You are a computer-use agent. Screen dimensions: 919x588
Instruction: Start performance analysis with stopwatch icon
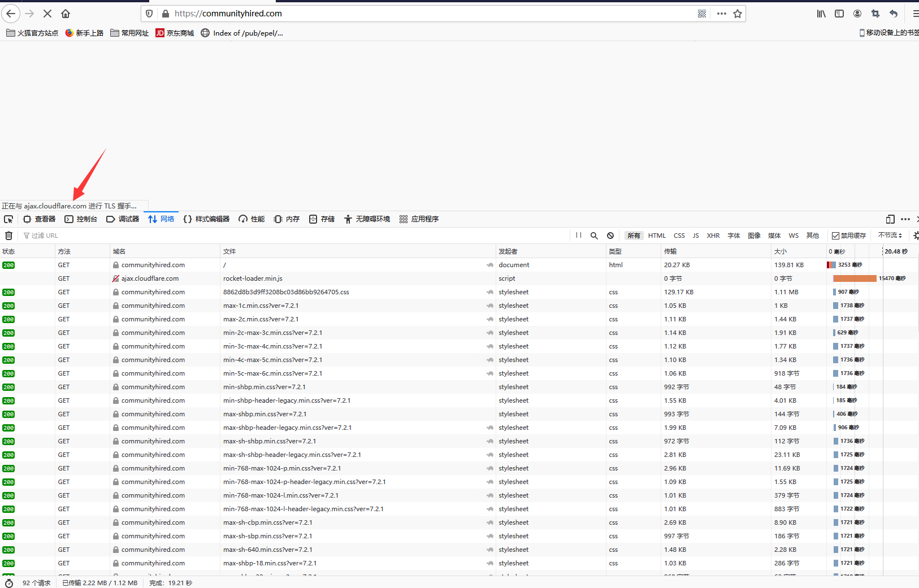click(8, 583)
